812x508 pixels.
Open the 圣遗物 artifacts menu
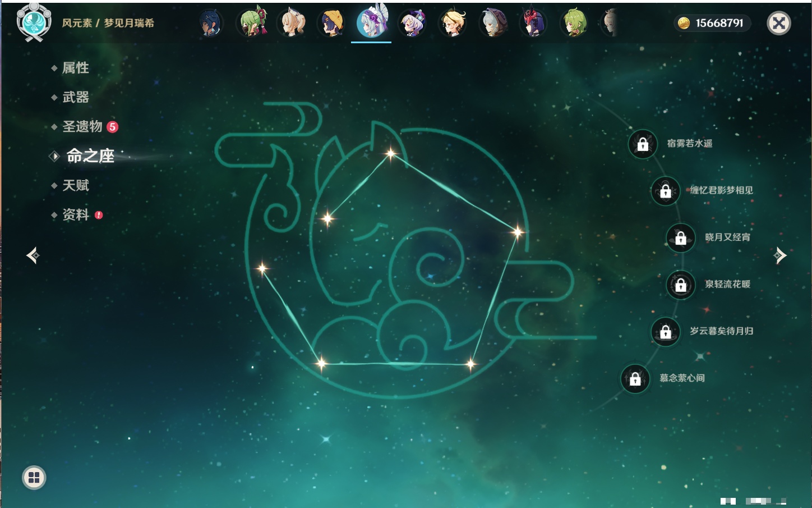[x=82, y=126]
